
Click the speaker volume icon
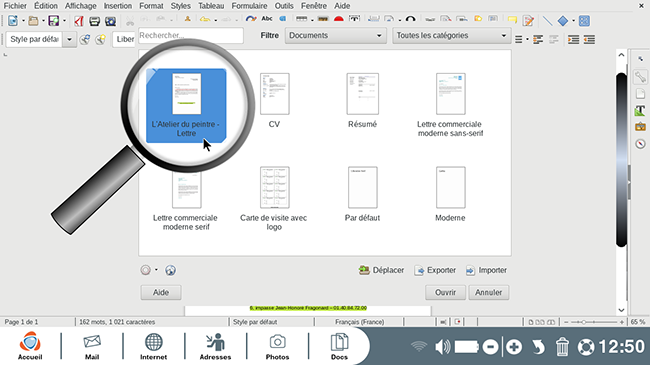pos(442,347)
